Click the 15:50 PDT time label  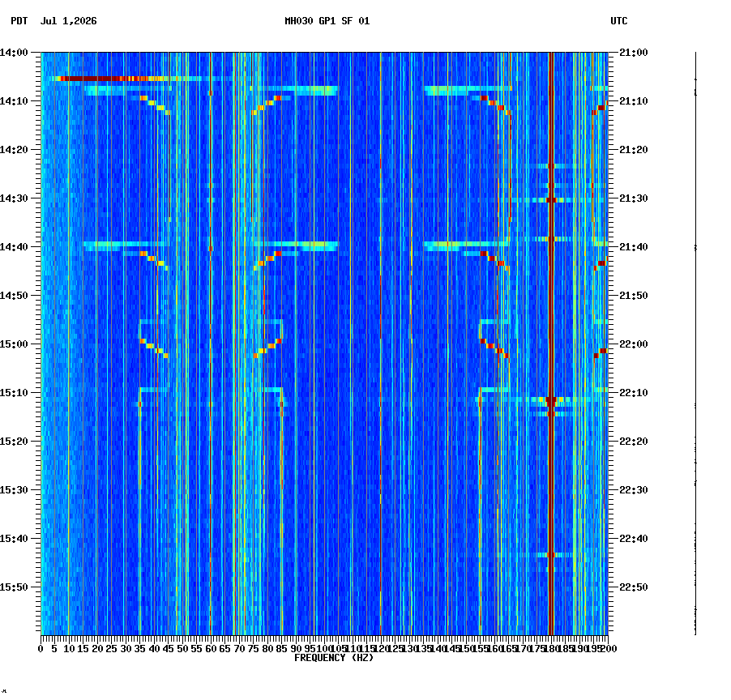click(14, 587)
